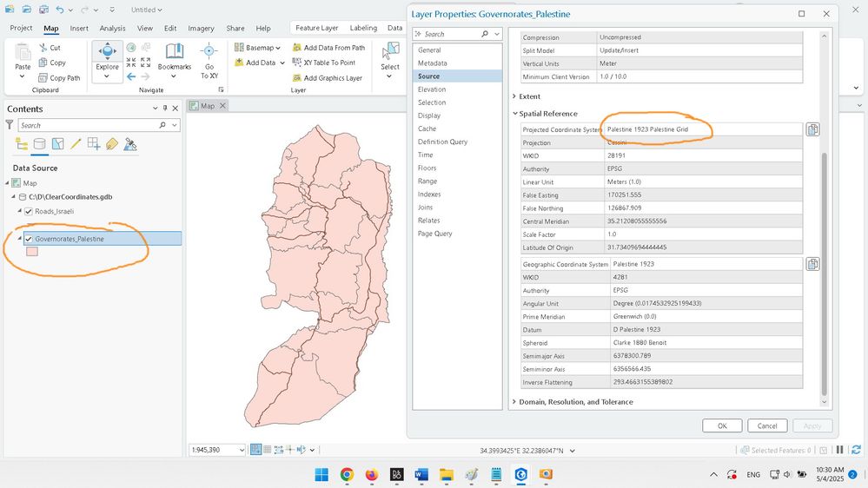The height and width of the screenshot is (488, 868).
Task: Click List By Snapping icon
Action: coord(94,144)
